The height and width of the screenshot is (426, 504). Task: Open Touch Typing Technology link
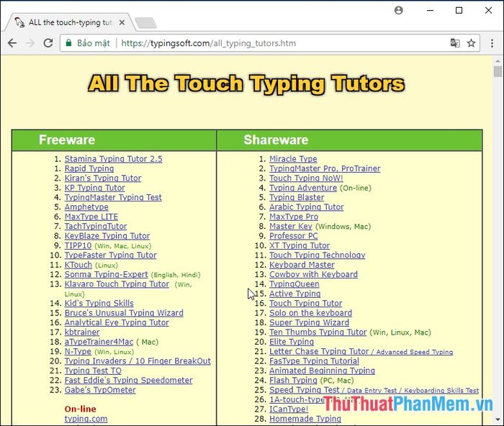[318, 255]
